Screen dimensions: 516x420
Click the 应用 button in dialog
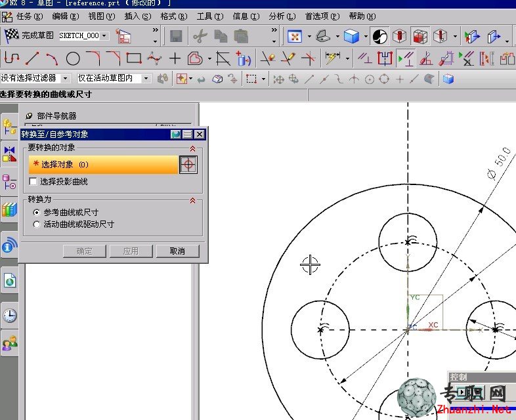point(131,251)
